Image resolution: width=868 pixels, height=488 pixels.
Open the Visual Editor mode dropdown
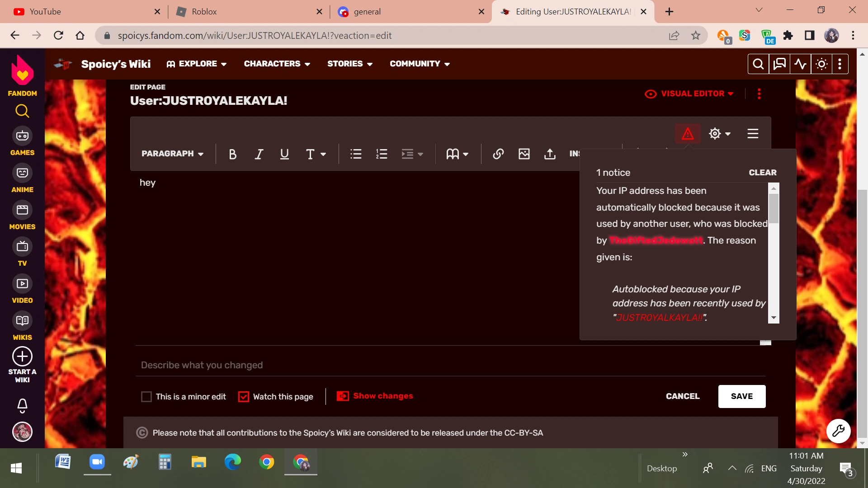point(689,94)
